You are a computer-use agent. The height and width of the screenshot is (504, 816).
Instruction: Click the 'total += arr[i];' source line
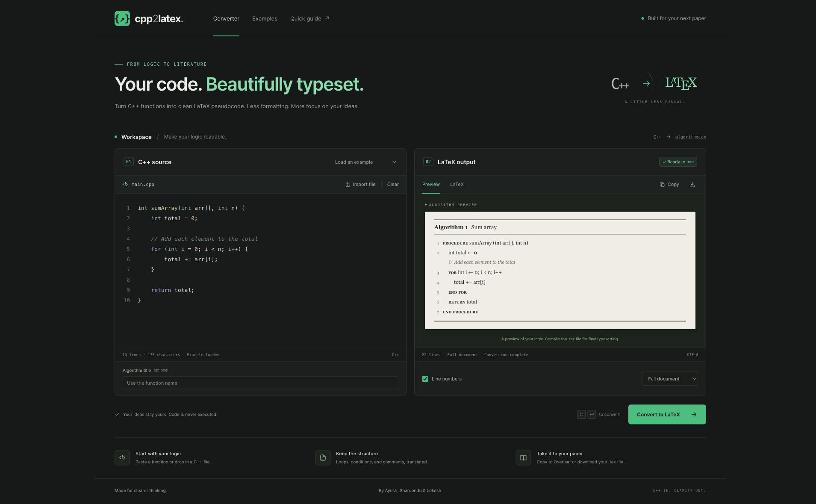(x=191, y=259)
